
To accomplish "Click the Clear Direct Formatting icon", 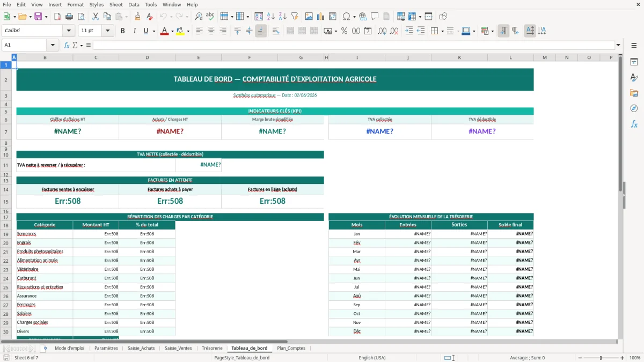I will 149,17.
